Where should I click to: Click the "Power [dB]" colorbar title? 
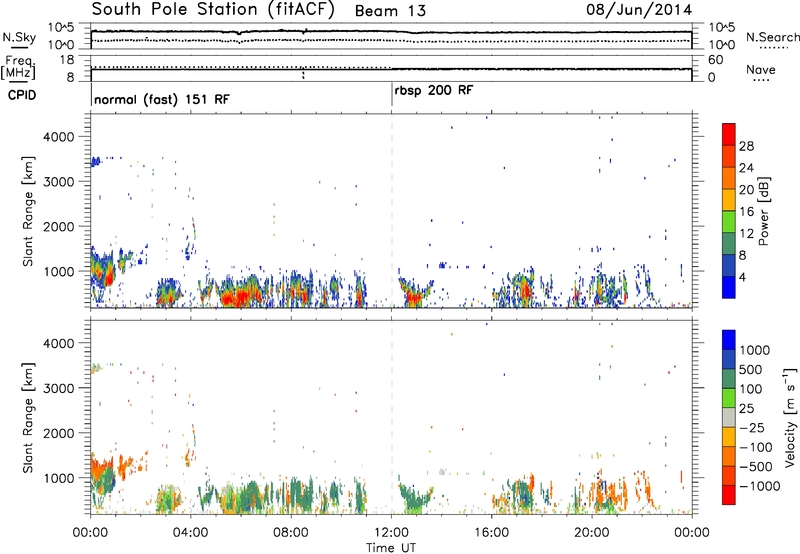pyautogui.click(x=764, y=211)
